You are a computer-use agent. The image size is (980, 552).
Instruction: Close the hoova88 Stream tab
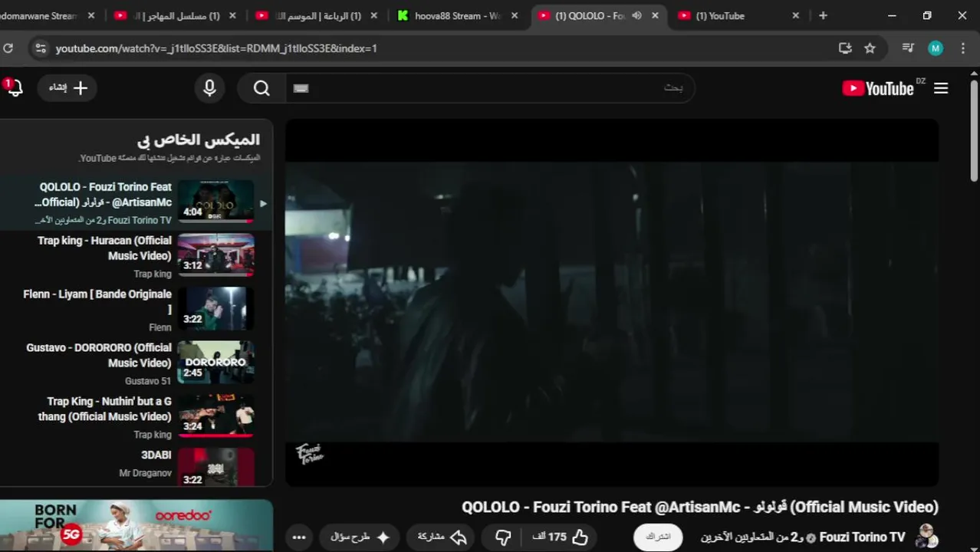515,15
